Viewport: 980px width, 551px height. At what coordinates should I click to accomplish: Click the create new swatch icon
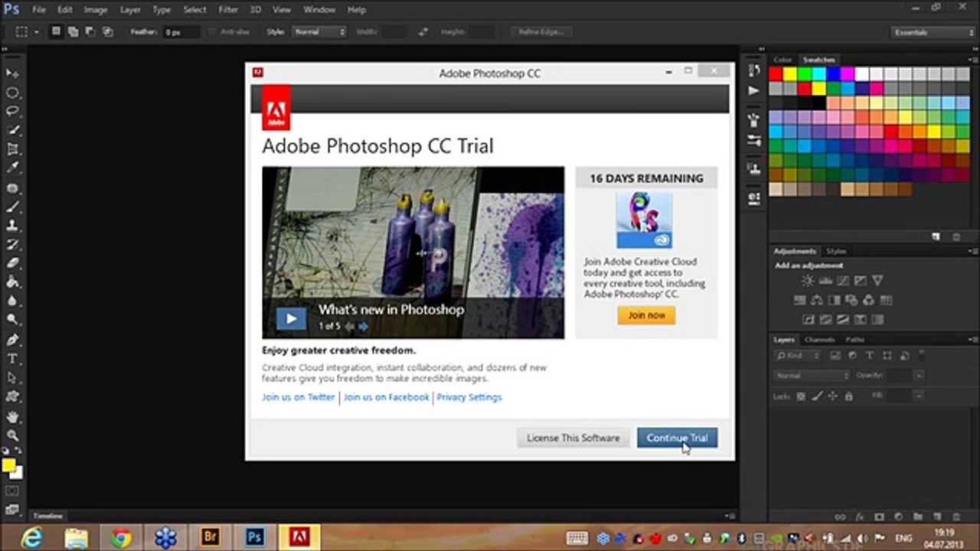[936, 237]
